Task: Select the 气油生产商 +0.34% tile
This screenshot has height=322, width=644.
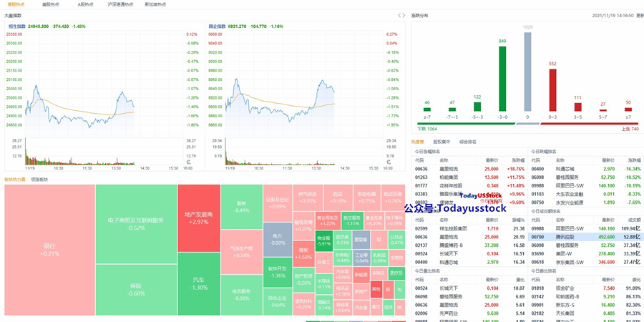Action: [x=242, y=252]
